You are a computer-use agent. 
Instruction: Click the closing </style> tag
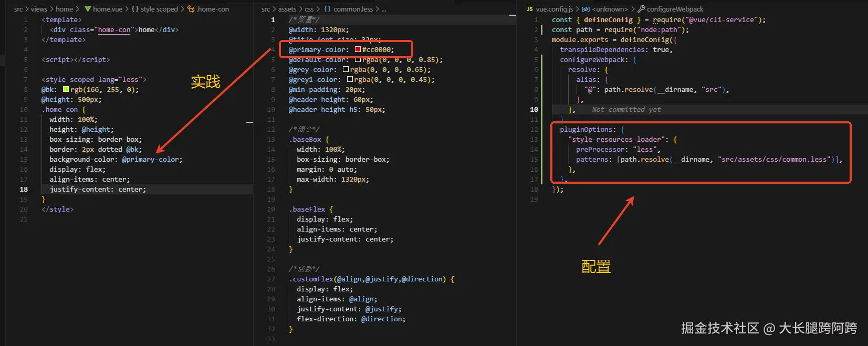click(58, 209)
